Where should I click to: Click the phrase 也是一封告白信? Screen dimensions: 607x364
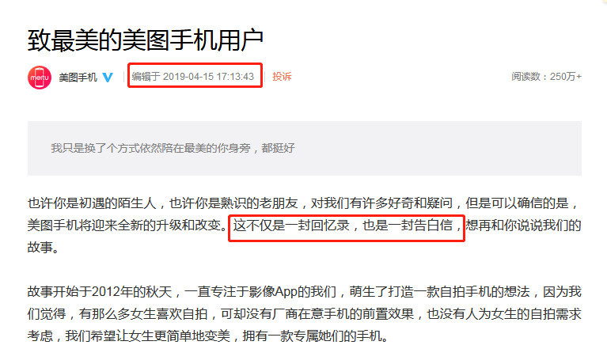tap(408, 225)
